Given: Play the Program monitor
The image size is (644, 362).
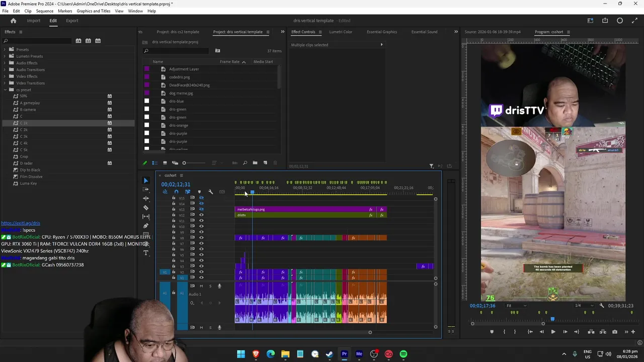Looking at the screenshot, I should 553,332.
